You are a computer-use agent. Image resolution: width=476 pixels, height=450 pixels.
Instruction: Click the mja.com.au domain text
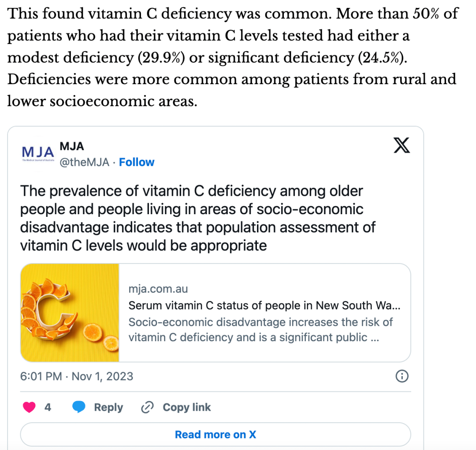pos(158,289)
